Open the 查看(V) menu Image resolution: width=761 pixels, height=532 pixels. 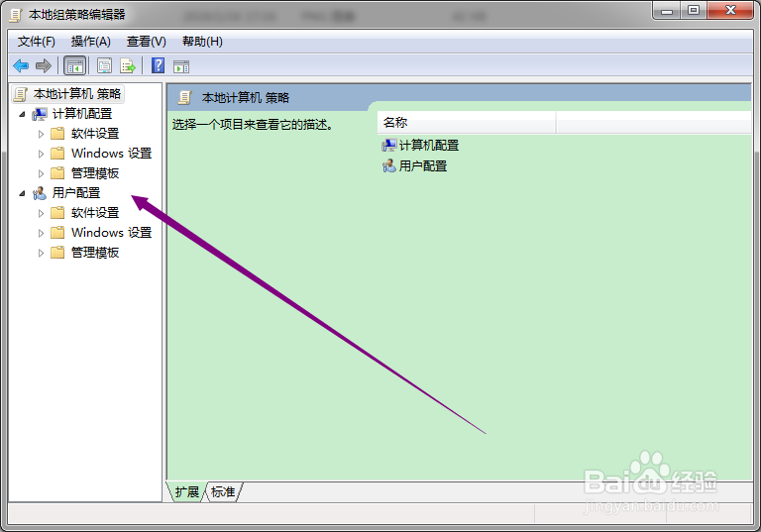(146, 42)
